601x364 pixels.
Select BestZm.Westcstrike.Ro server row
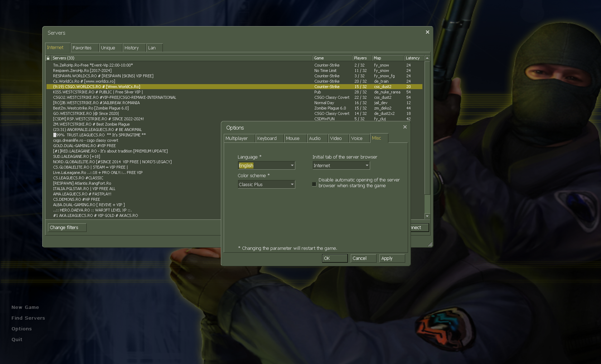coord(234,108)
